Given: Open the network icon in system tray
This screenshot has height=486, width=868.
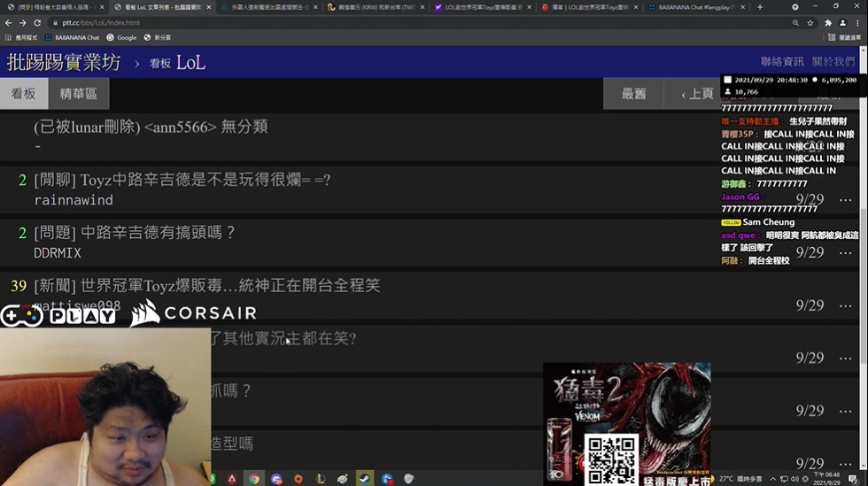Looking at the screenshot, I should (784, 479).
